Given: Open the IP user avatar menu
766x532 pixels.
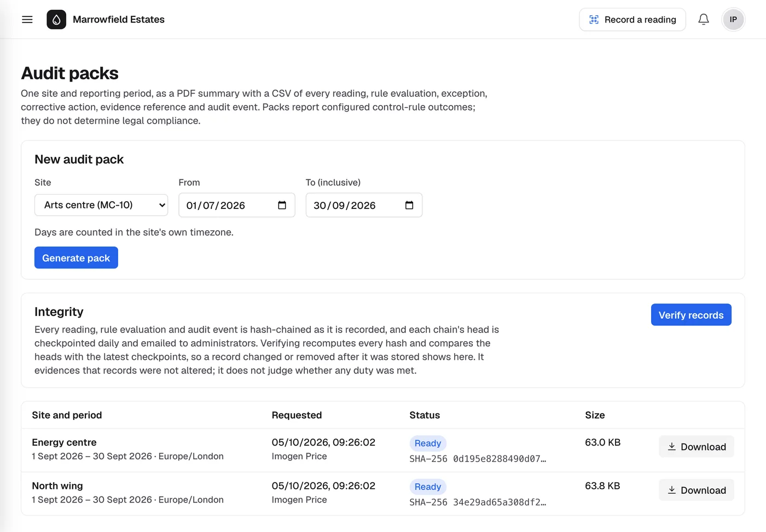Looking at the screenshot, I should point(733,20).
